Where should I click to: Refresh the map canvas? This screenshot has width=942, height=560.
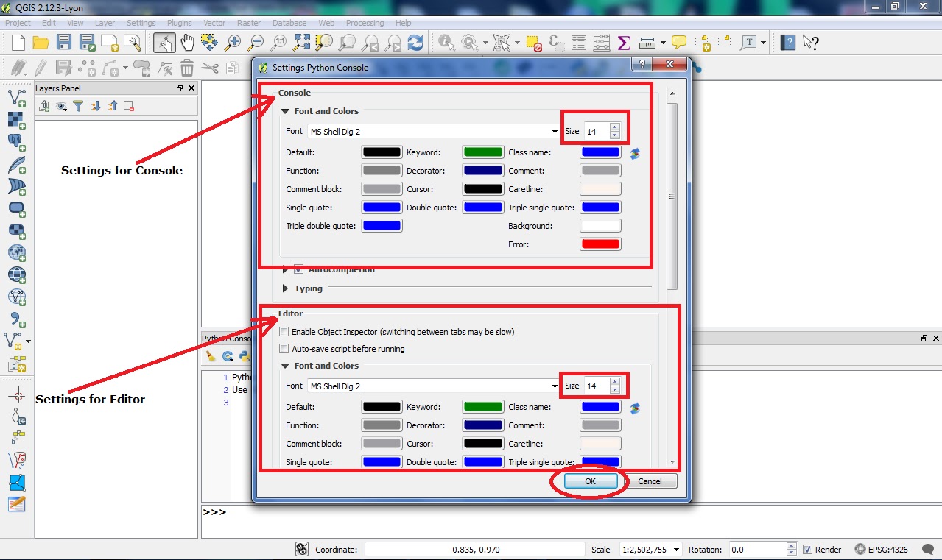(x=415, y=42)
